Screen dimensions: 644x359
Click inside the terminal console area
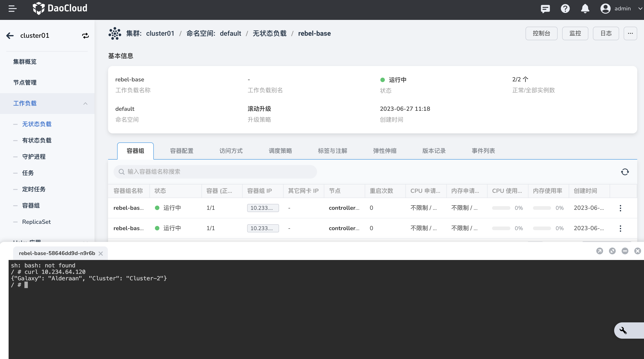coord(326,309)
